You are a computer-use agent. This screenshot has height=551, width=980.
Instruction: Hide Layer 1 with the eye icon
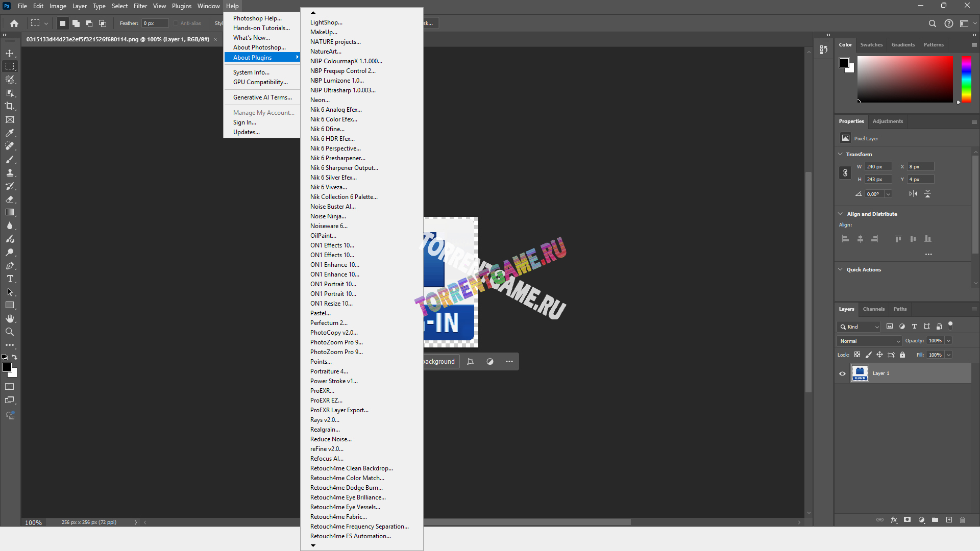pos(842,373)
